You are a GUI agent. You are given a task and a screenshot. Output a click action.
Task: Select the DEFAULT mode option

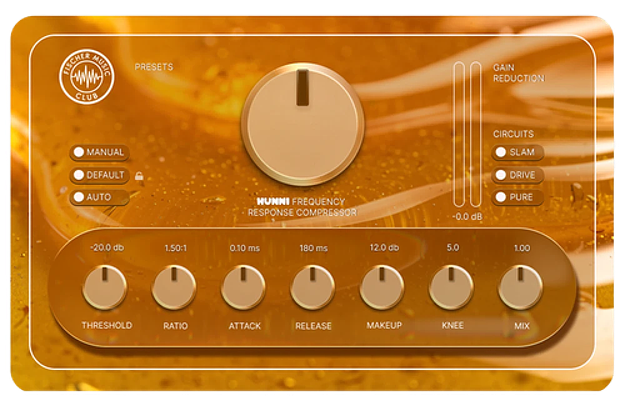click(x=100, y=175)
